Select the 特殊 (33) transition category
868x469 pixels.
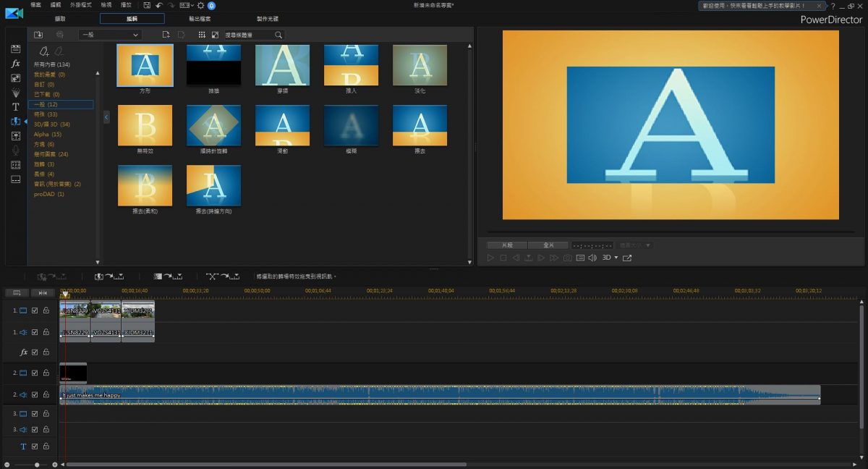46,114
